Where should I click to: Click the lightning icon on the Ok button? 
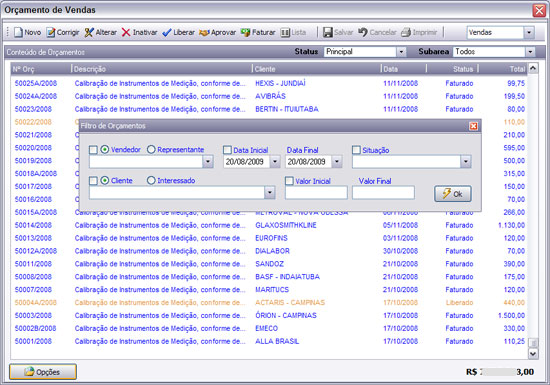[446, 194]
